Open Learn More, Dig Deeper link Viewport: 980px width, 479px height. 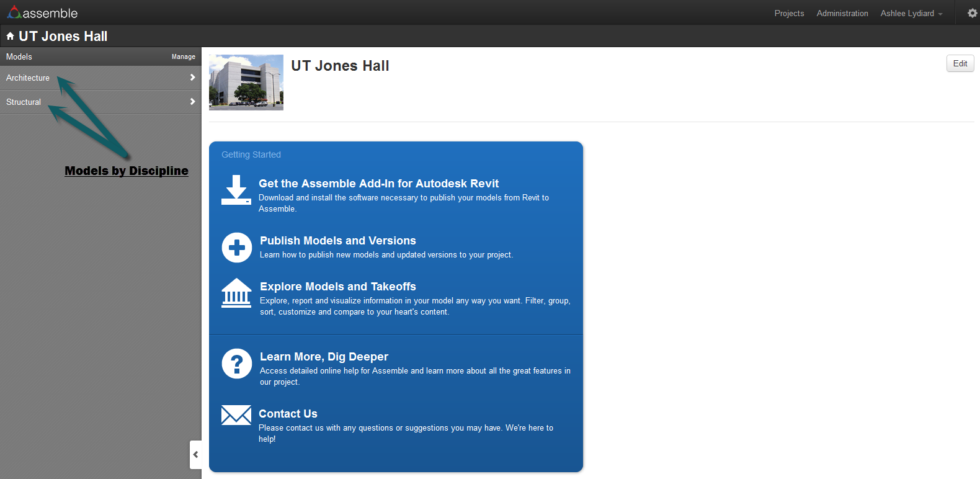point(324,357)
